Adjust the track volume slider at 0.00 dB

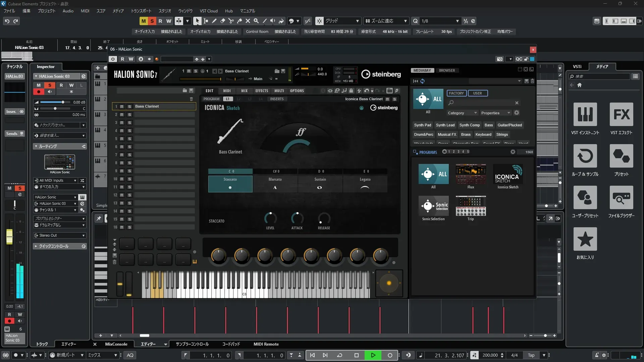pyautogui.click(x=63, y=102)
